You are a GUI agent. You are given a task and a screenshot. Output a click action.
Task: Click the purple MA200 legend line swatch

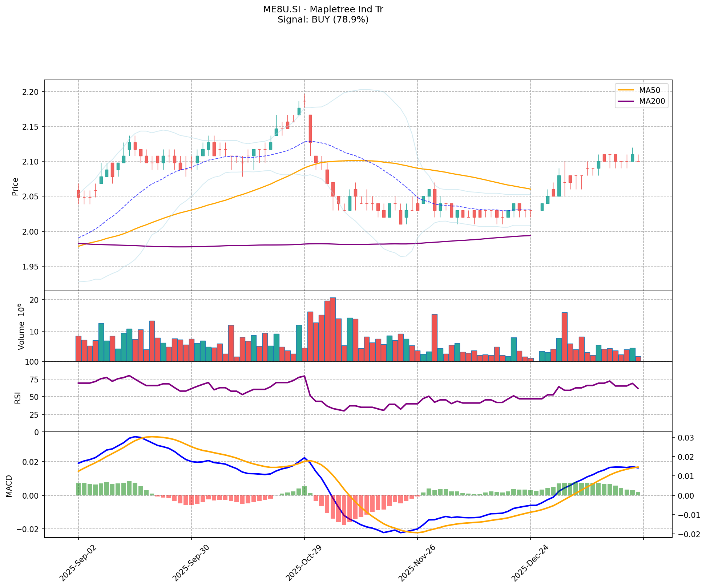click(x=626, y=102)
